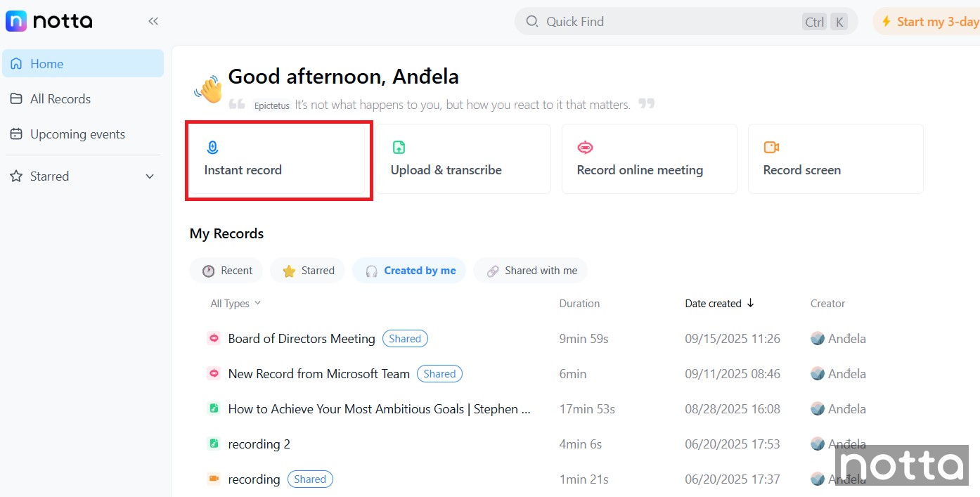Click Start my 3-day trial button
Viewport: 980px width, 497px height.
tap(928, 22)
